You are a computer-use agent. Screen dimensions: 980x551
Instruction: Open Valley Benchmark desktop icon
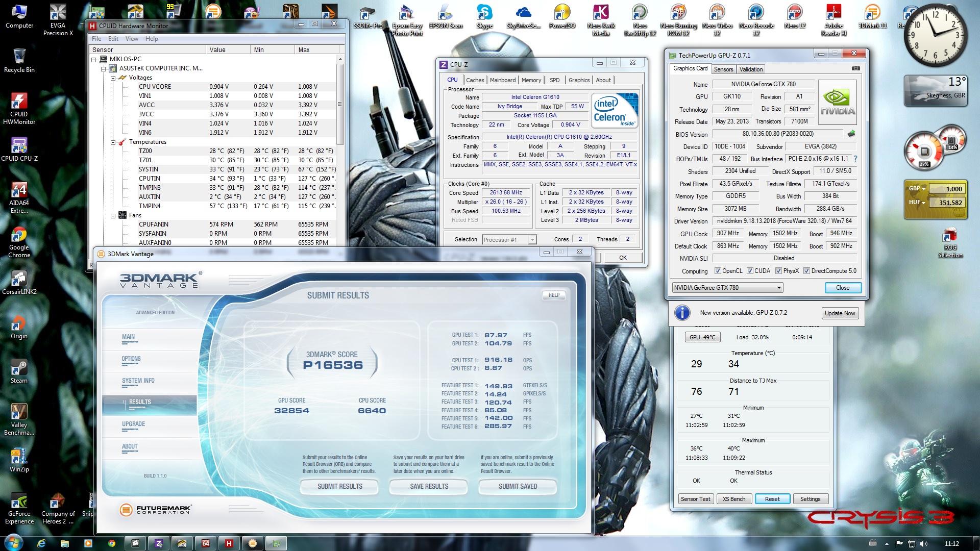[x=19, y=419]
